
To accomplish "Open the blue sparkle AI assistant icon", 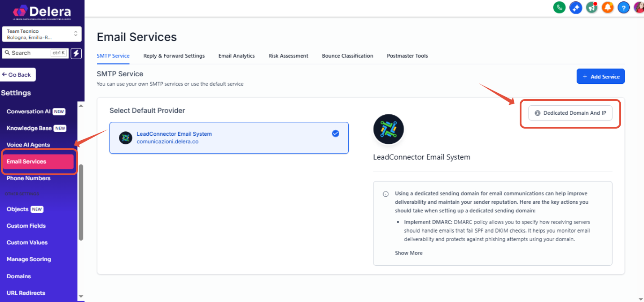I will 576,8.
